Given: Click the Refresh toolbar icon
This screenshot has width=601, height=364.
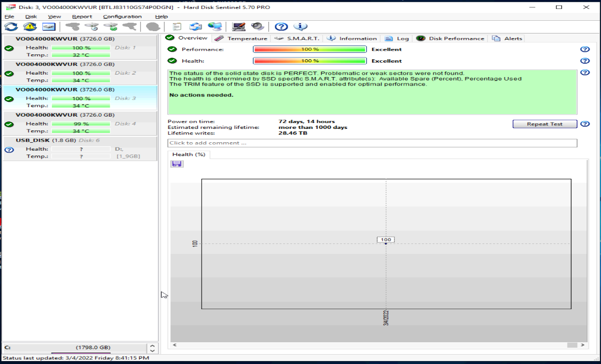Looking at the screenshot, I should coord(11,27).
